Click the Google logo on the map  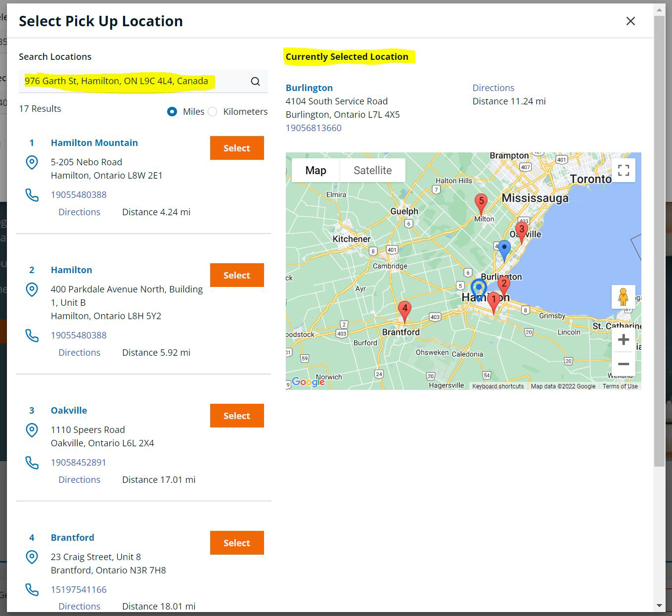point(308,381)
